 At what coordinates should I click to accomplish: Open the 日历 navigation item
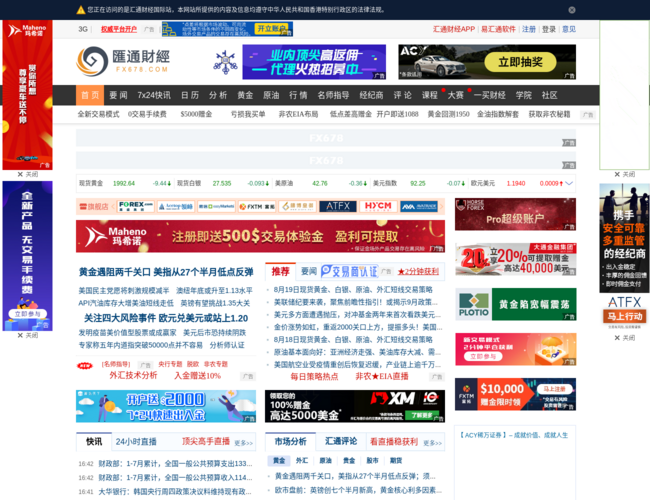[190, 95]
